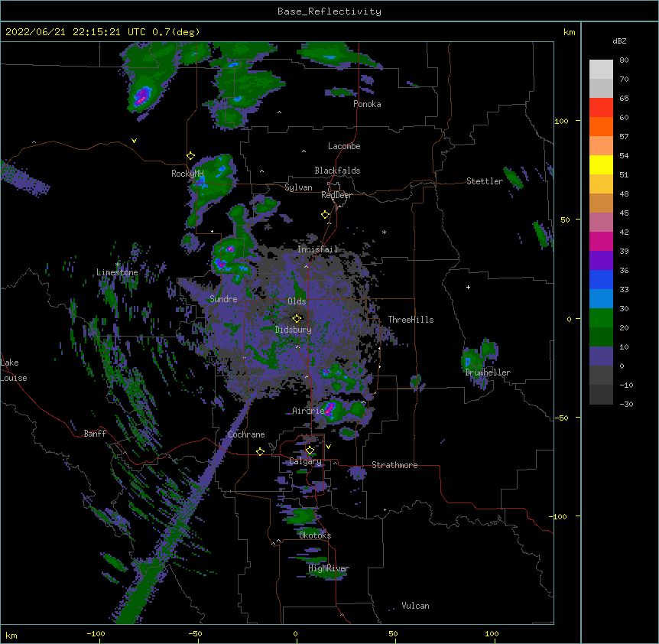Click the Sylvan city label
This screenshot has height=644, width=659.
(298, 187)
